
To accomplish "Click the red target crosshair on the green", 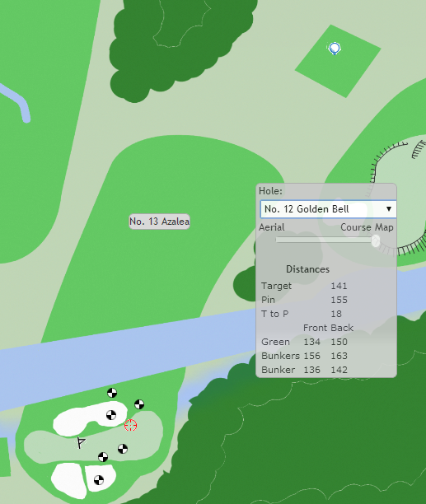I will pos(130,425).
